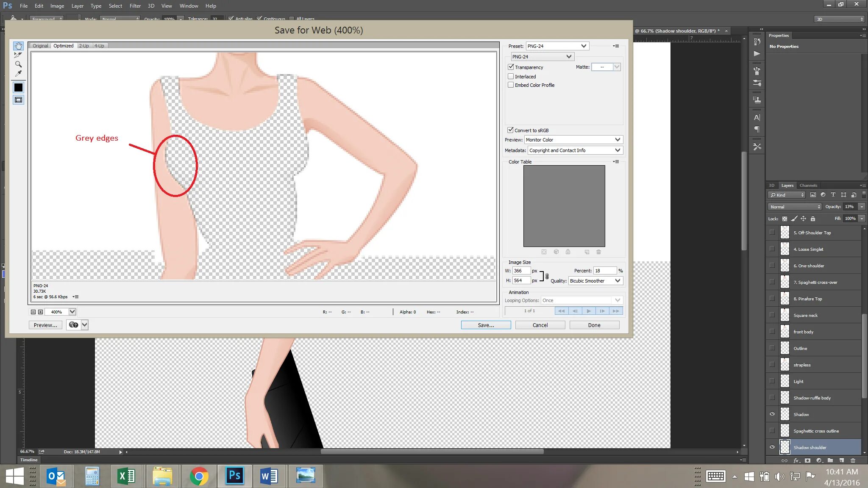
Task: Filter layers by smart objects
Action: [854, 195]
